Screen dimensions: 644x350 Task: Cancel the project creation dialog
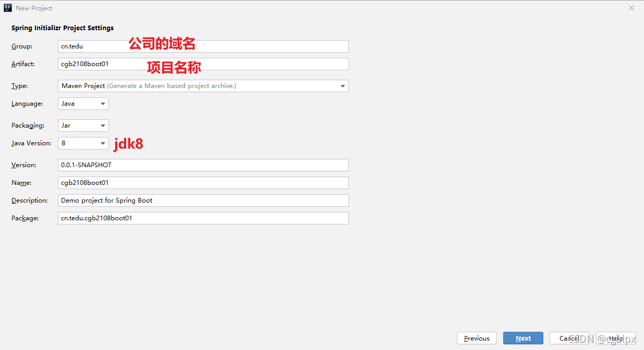click(x=569, y=338)
